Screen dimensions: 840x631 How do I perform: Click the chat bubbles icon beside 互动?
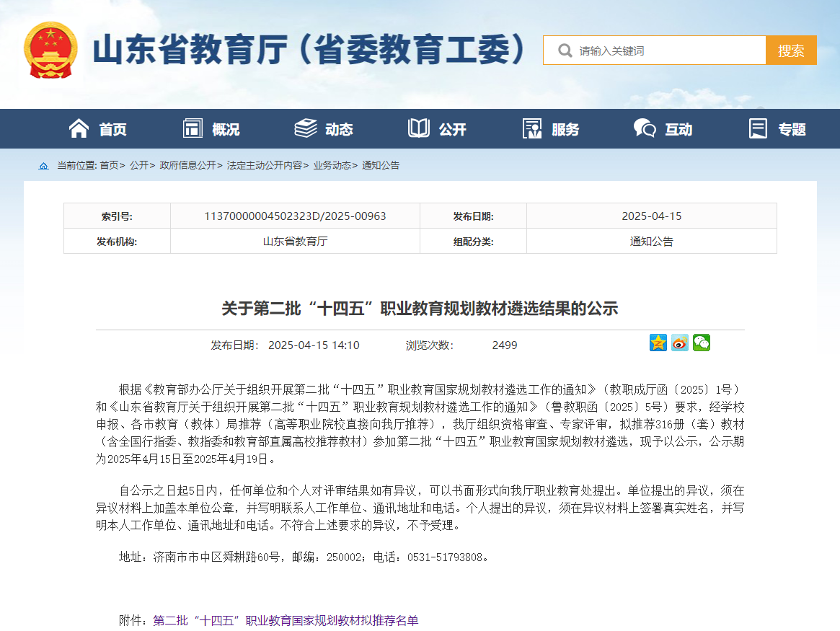[645, 128]
